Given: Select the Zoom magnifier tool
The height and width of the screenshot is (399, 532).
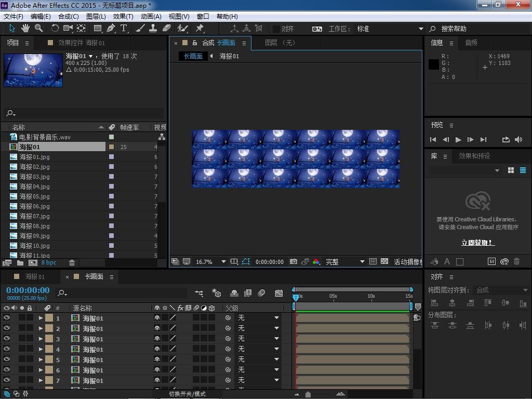Looking at the screenshot, I should tap(38, 29).
